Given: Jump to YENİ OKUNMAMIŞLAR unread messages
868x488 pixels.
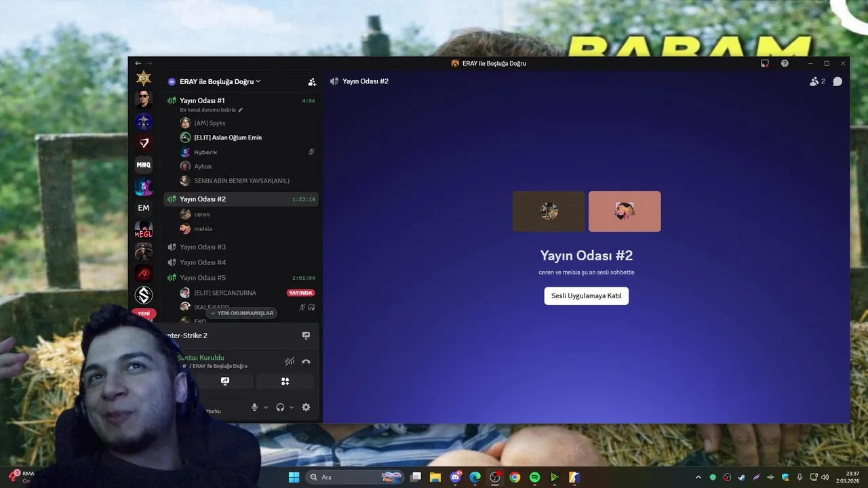Looking at the screenshot, I should click(241, 313).
